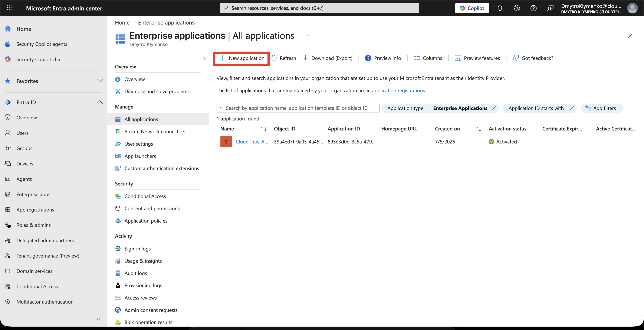Open Groups in the sidebar
Viewport: 644px width, 330px height.
(x=24, y=148)
